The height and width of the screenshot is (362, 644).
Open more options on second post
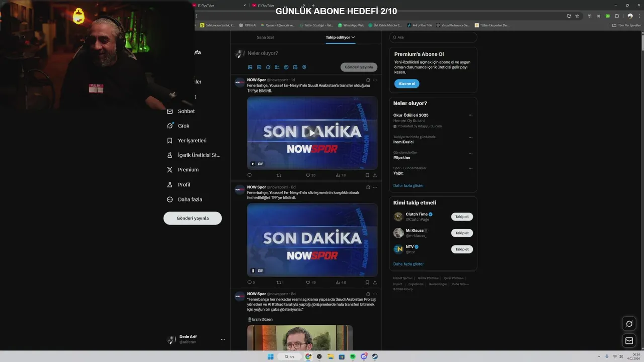tap(375, 187)
